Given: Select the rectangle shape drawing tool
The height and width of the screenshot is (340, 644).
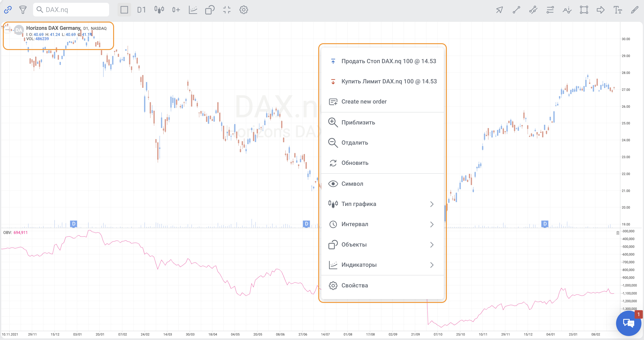Looking at the screenshot, I should click(x=584, y=10).
